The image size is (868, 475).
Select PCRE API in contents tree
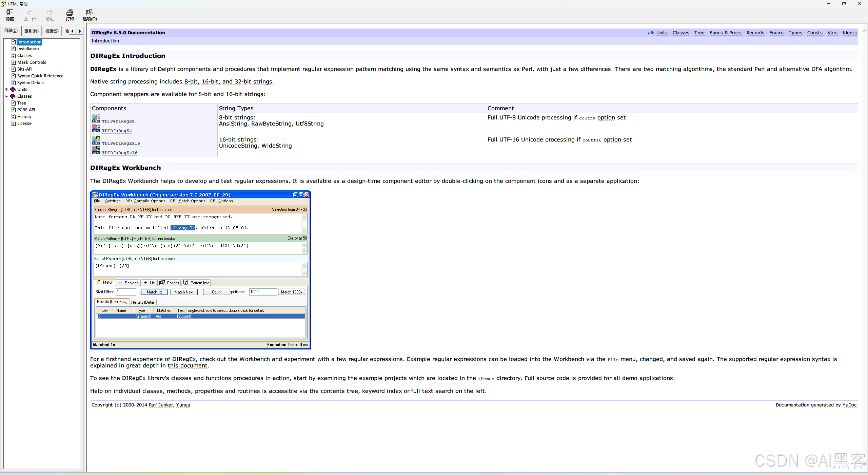click(x=26, y=110)
